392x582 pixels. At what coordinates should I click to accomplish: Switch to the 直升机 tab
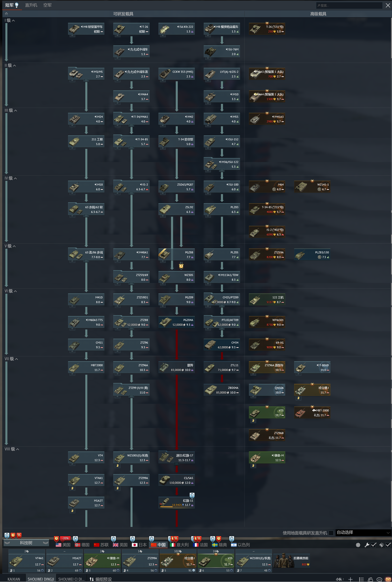(31, 5)
